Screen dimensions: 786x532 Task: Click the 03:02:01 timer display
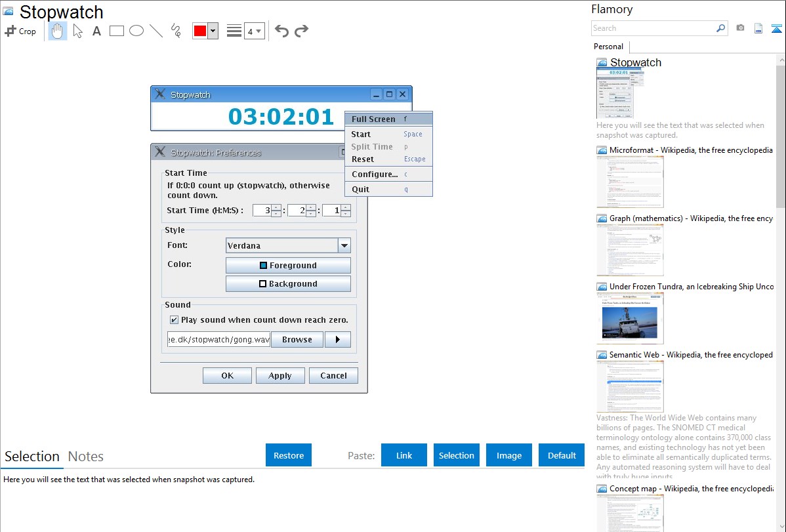(x=281, y=117)
